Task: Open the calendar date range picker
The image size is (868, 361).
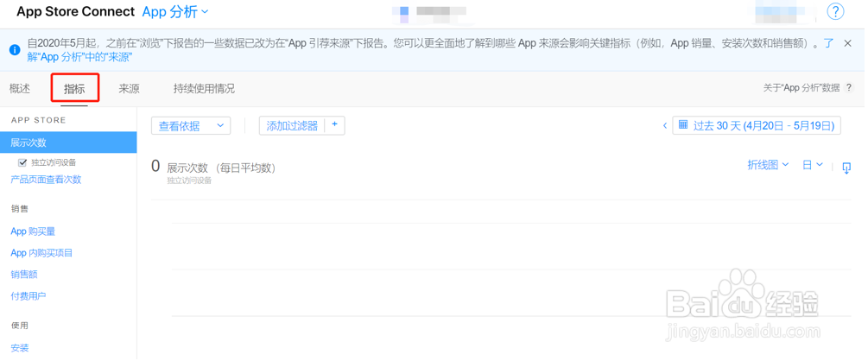Action: [x=757, y=126]
